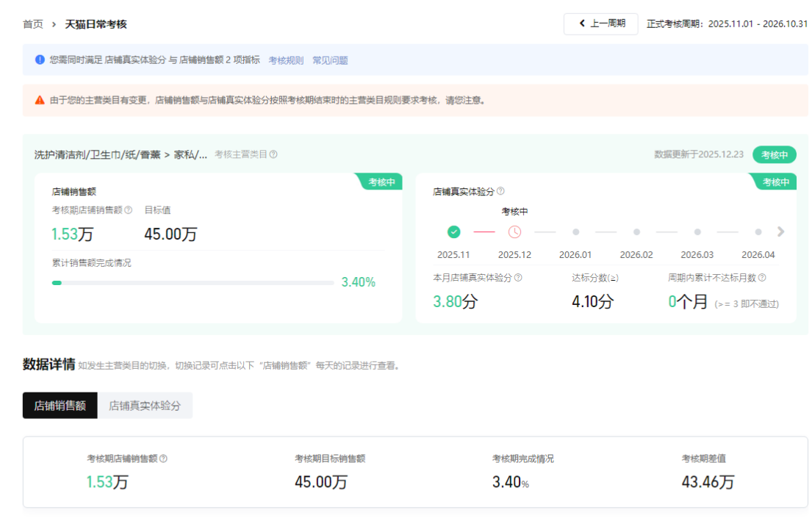Click the 考核中 status badge near update date
Viewport: 812px width, 521px height.
click(x=774, y=155)
